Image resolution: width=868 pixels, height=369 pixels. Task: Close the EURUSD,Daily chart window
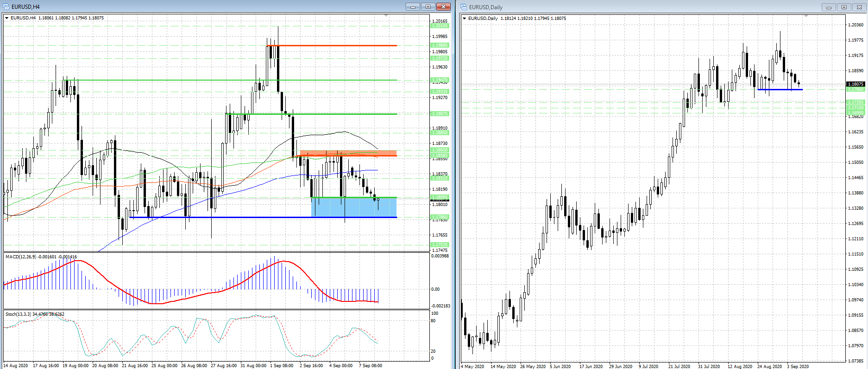click(859, 7)
